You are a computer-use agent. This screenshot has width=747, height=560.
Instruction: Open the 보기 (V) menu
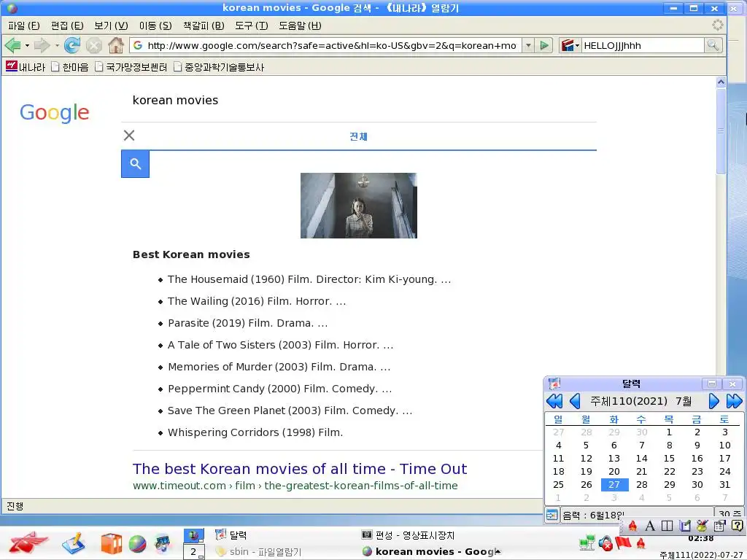(111, 26)
